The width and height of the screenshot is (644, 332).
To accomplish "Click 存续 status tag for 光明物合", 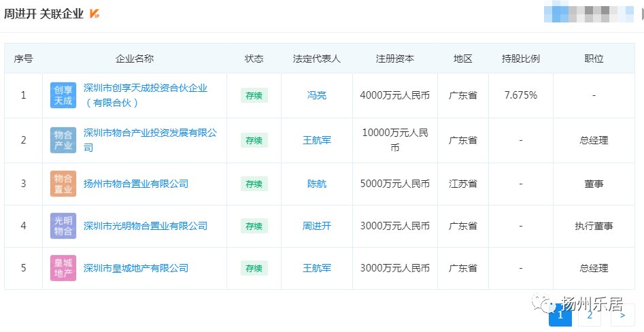I will click(254, 226).
